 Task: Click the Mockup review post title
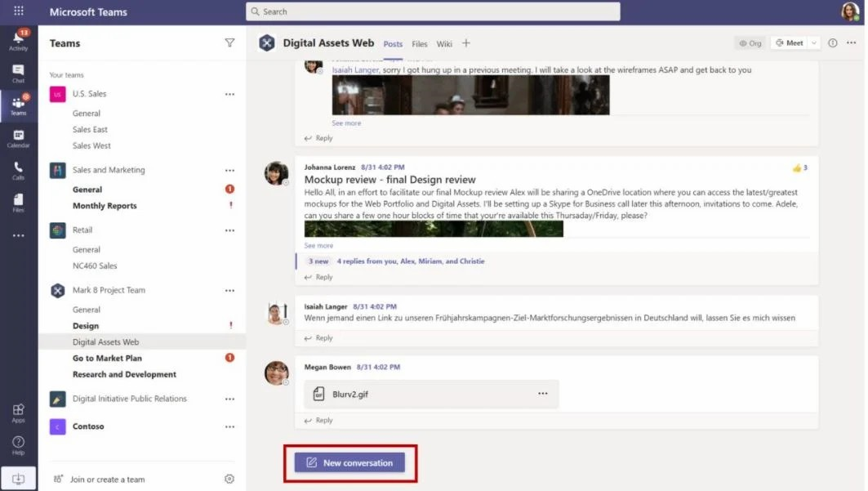pos(389,180)
